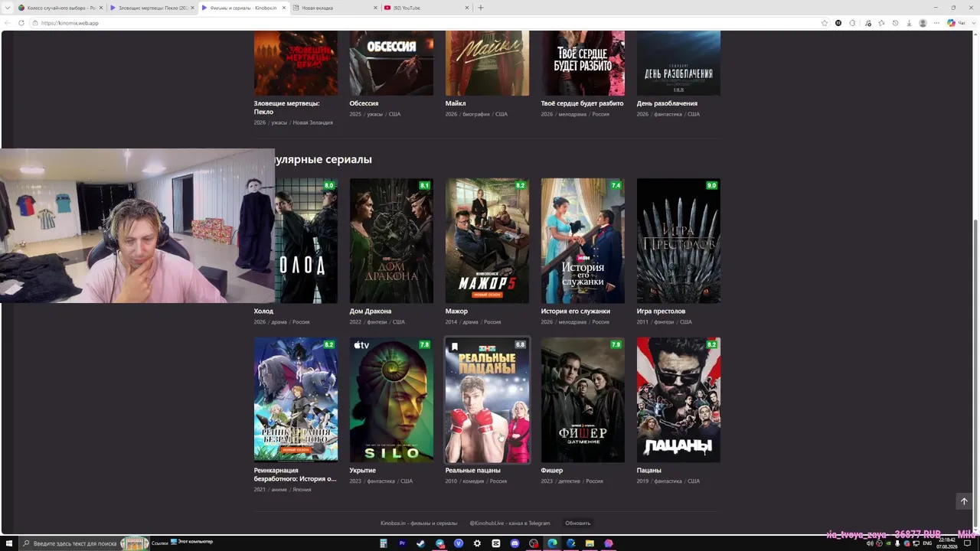Click the scroll-to-top arrow button
Image resolution: width=980 pixels, height=551 pixels.
point(964,501)
